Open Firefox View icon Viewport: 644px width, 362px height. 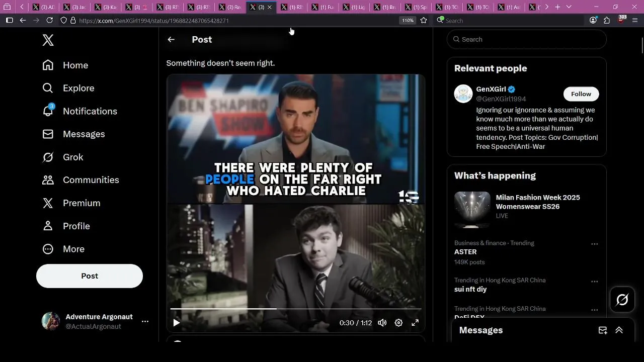[x=7, y=7]
